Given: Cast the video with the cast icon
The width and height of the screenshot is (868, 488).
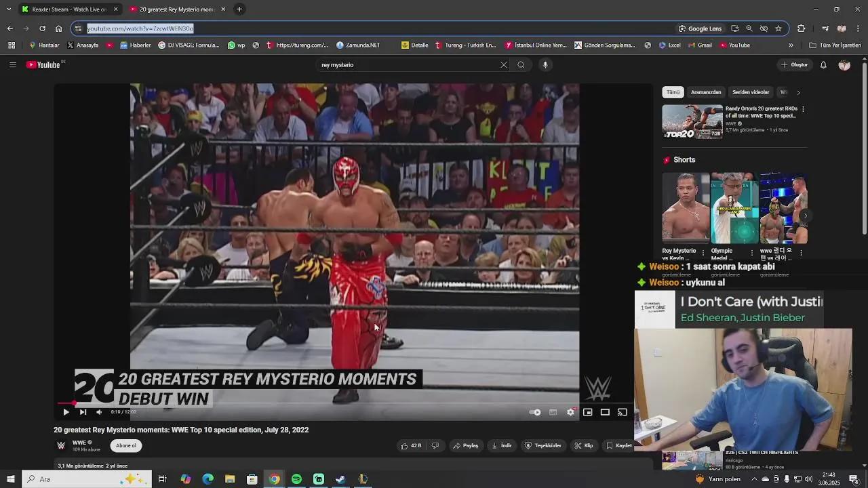Looking at the screenshot, I should pos(623,412).
